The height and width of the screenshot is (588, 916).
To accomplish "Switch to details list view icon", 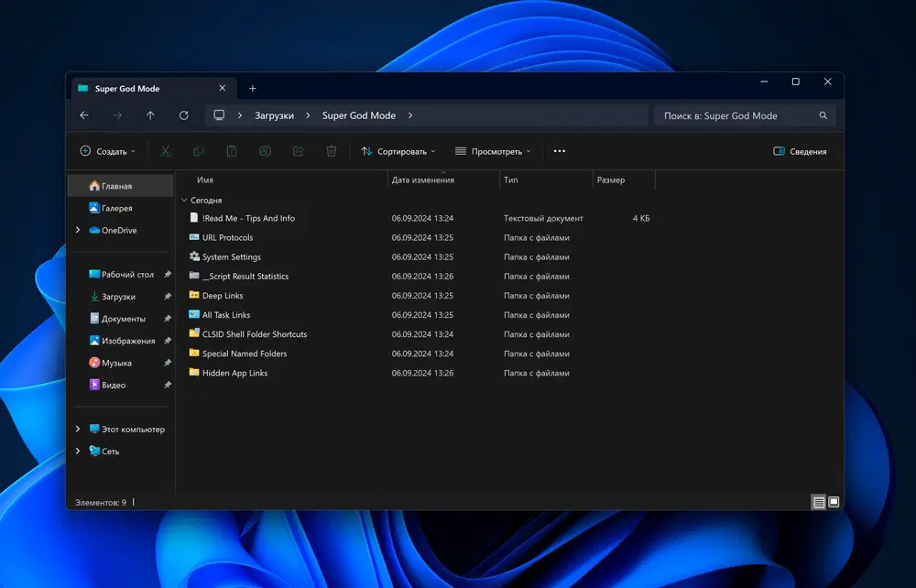I will [819, 502].
